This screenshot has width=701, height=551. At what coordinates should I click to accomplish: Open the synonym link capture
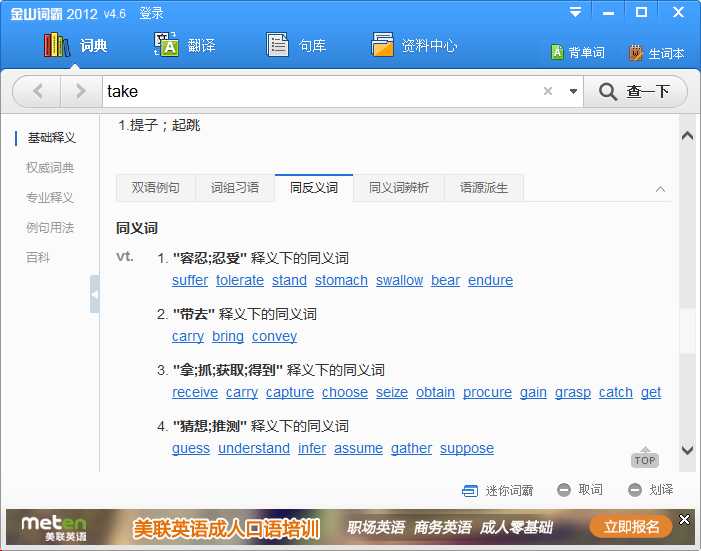[290, 392]
